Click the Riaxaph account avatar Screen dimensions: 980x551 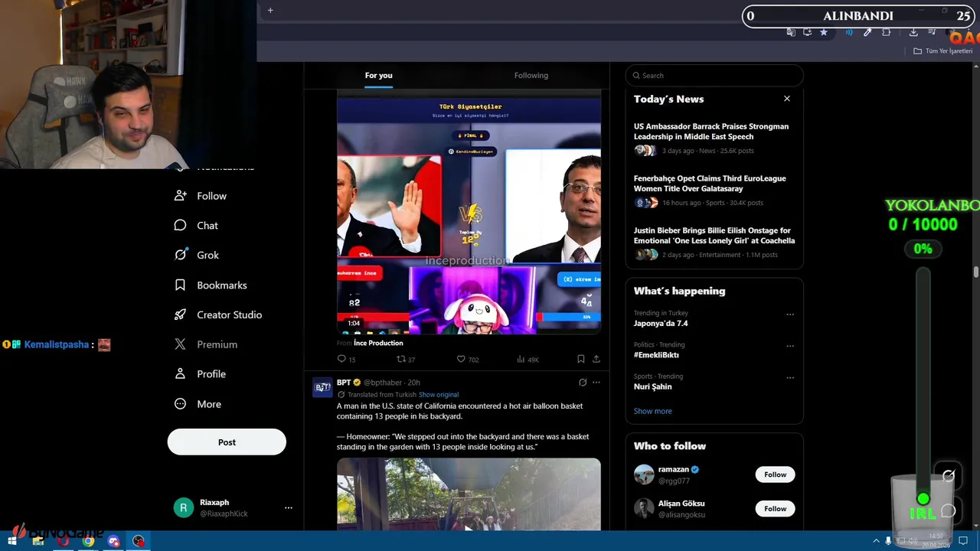point(183,508)
